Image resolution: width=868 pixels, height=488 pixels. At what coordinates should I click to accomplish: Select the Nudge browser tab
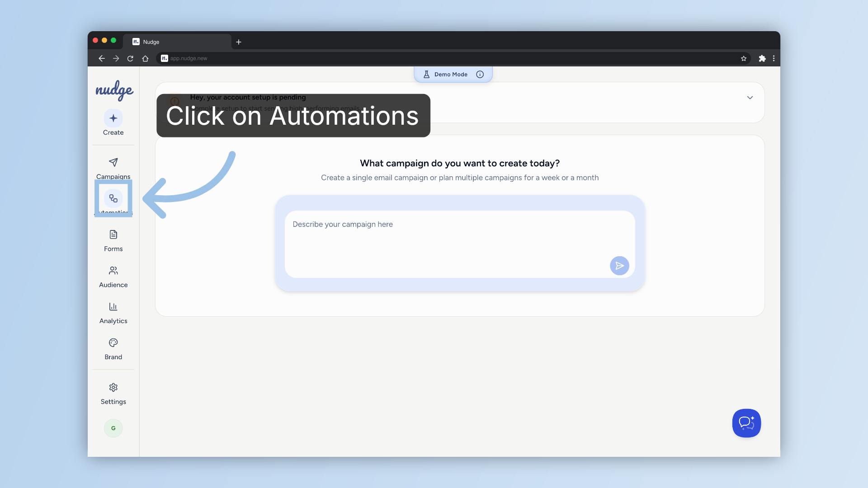pos(177,42)
